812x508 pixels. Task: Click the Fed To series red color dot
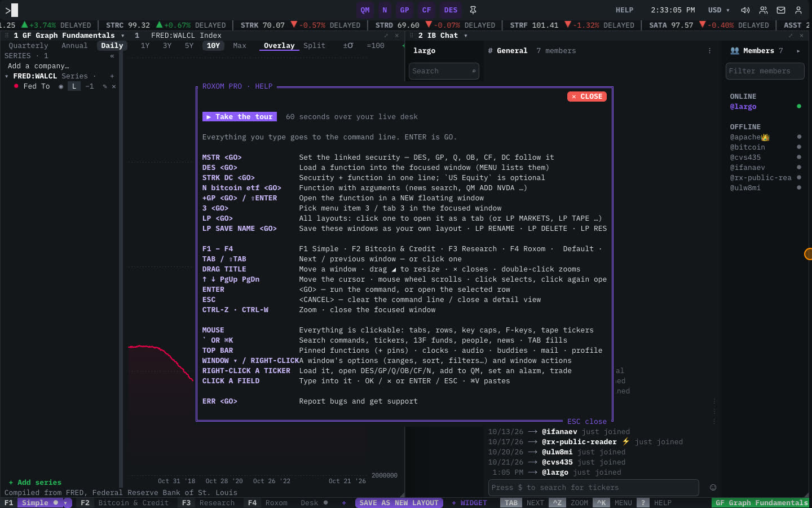16,86
